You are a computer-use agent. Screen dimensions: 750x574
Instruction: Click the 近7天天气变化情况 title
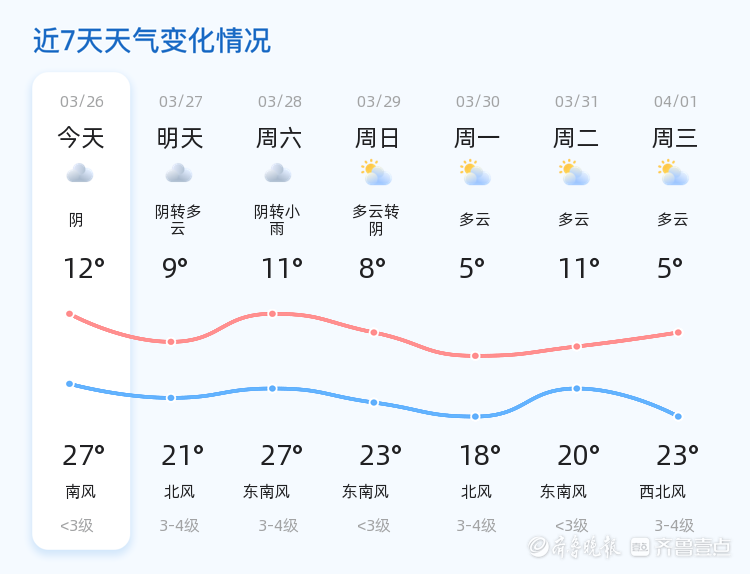point(152,41)
